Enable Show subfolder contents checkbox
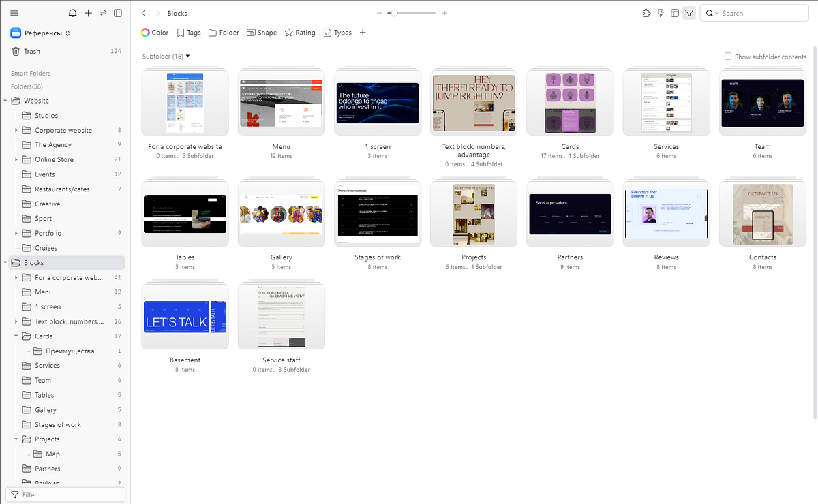The height and width of the screenshot is (504, 818). coord(728,57)
